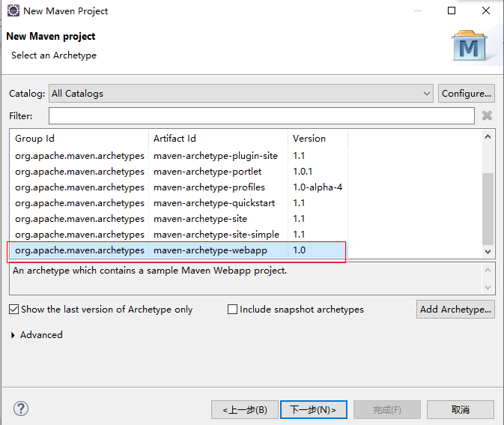The image size is (504, 425).
Task: Click the archetype list scrollbar thumb
Action: (x=488, y=209)
